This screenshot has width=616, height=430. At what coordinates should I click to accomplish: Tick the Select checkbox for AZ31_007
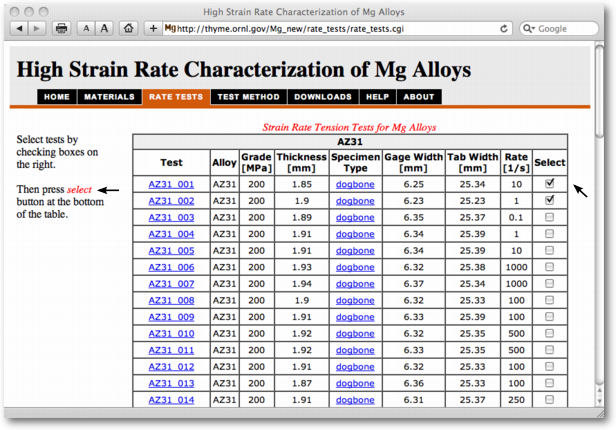tap(549, 284)
